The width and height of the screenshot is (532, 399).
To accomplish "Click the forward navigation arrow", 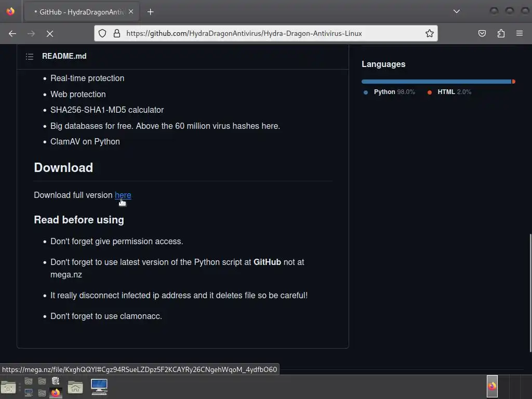I will pyautogui.click(x=31, y=34).
